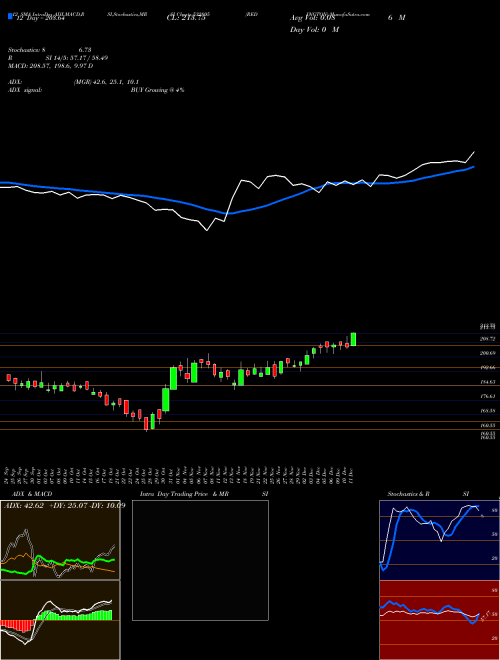Click the 'CL: 213.75' closing price text
Image resolution: width=500 pixels, height=660 pixels.
pyautogui.click(x=186, y=18)
